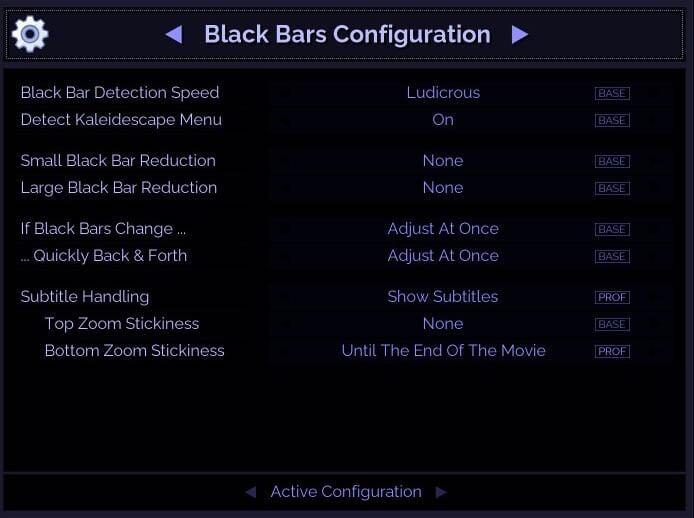Change Top Zoom Stickiness None value
The image size is (694, 518).
pyautogui.click(x=443, y=324)
